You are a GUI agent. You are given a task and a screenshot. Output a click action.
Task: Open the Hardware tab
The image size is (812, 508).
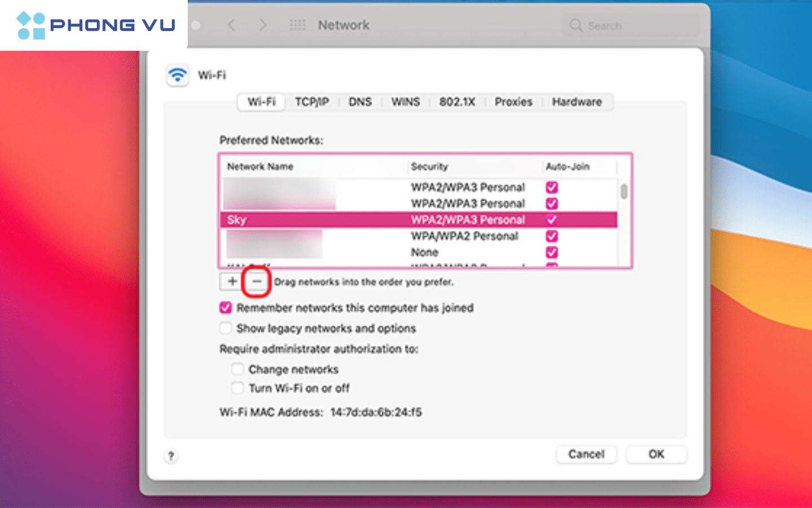pyautogui.click(x=577, y=102)
